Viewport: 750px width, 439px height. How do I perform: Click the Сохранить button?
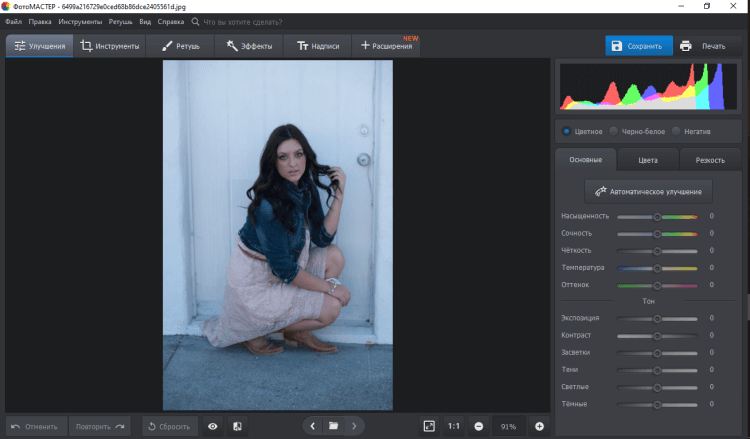639,46
